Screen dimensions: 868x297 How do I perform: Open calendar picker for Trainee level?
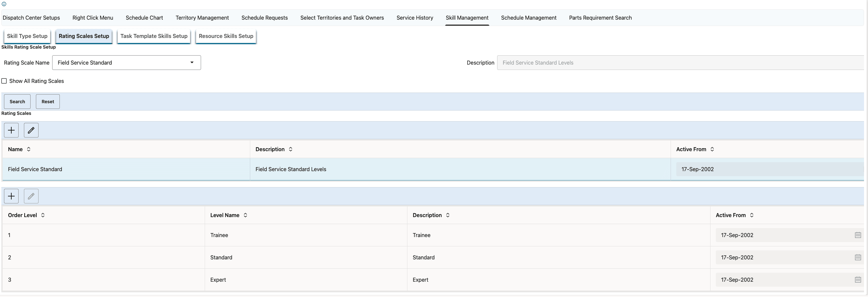(858, 235)
